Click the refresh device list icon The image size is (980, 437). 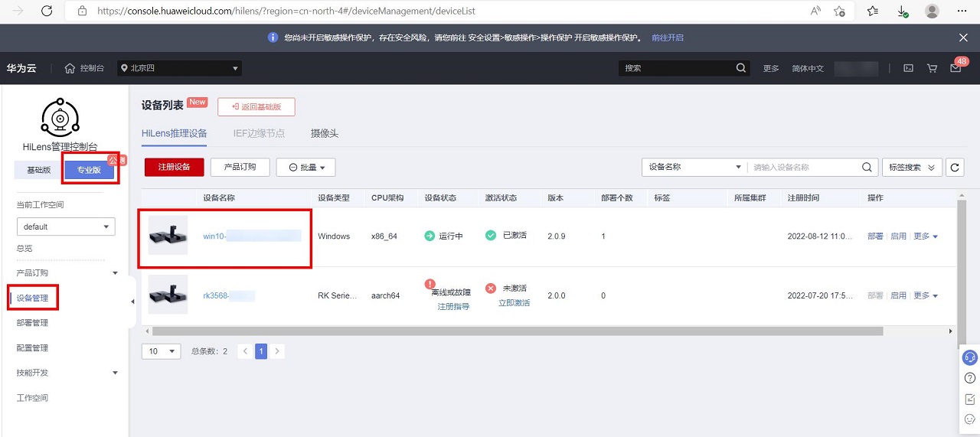coord(955,167)
